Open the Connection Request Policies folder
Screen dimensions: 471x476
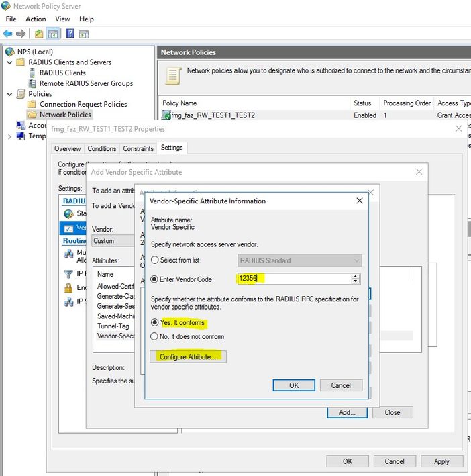pyautogui.click(x=83, y=104)
